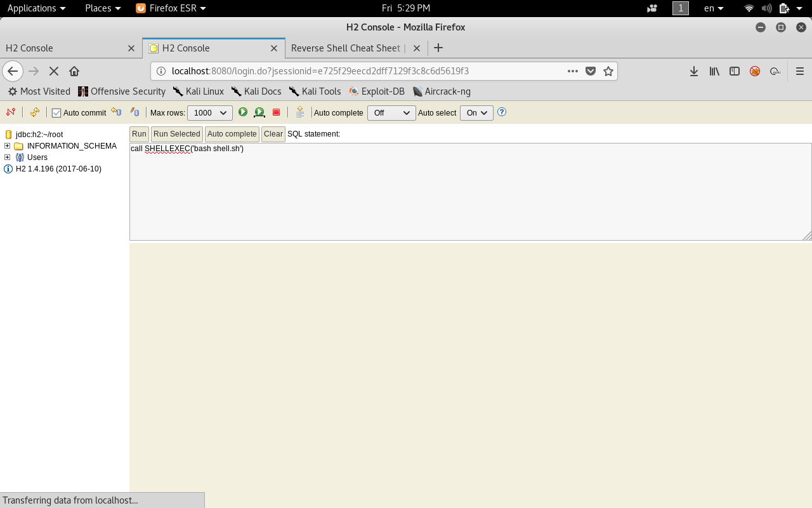This screenshot has height=508, width=812.
Task: Click the Commit icon before Max rows
Action: click(x=134, y=112)
